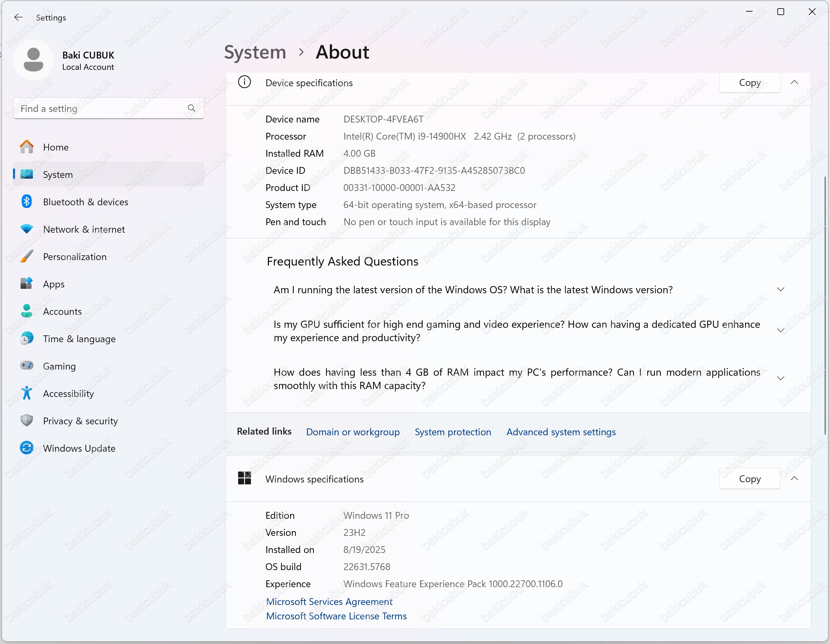Open Bluetooth & devices settings
The height and width of the screenshot is (644, 830).
tap(109, 202)
